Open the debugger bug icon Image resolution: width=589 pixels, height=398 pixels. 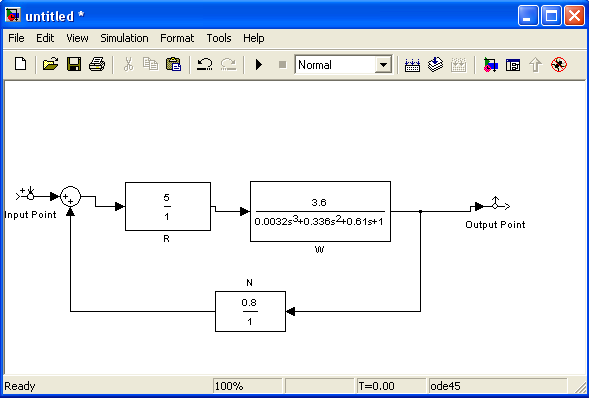(x=559, y=65)
